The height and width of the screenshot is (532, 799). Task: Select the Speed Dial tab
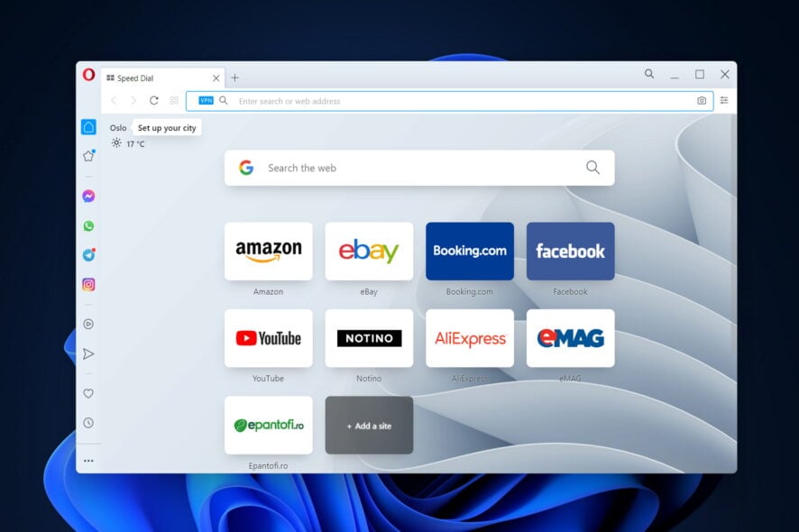click(x=162, y=78)
